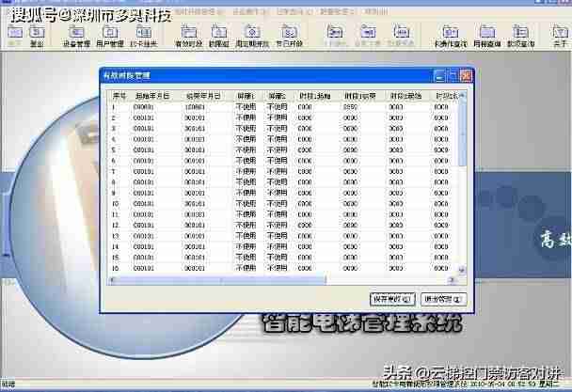572x392 pixels.
Task: Click the 结束年月日 column header
Action: [203, 96]
